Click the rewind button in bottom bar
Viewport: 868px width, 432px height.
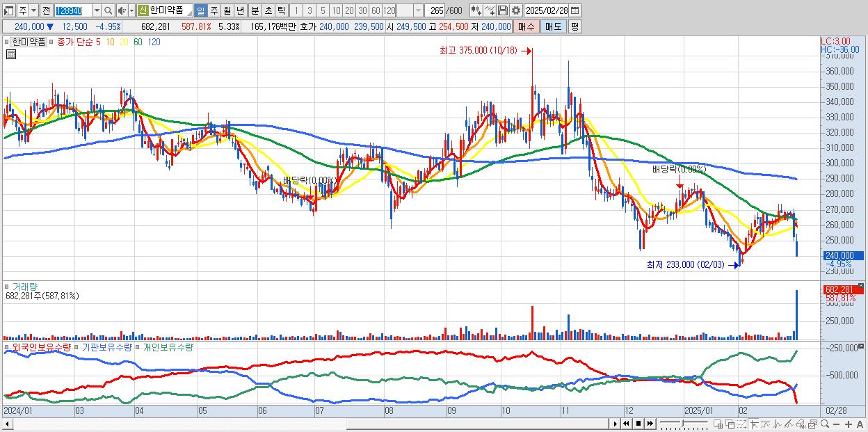(x=626, y=424)
